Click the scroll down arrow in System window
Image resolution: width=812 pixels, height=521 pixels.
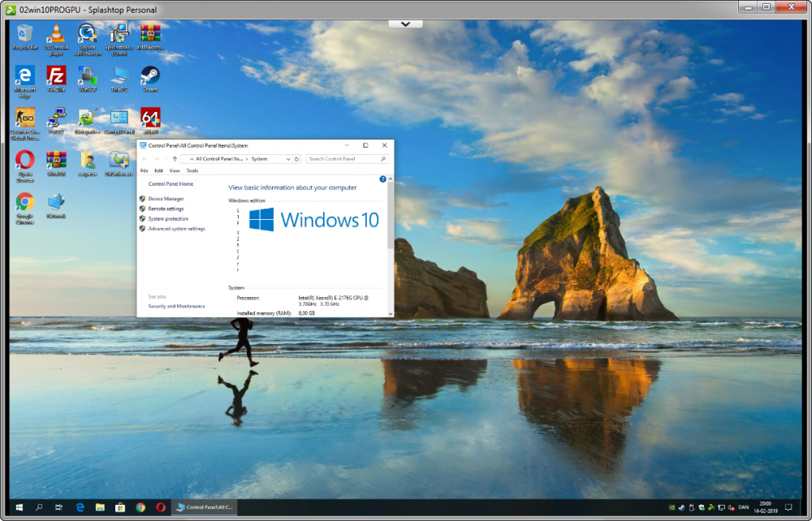pyautogui.click(x=391, y=313)
